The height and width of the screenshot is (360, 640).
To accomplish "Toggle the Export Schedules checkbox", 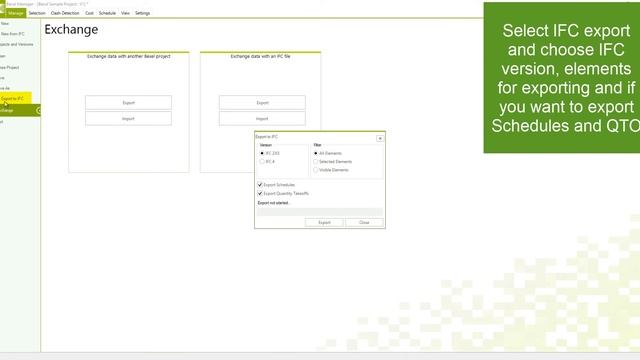I will coord(260,185).
